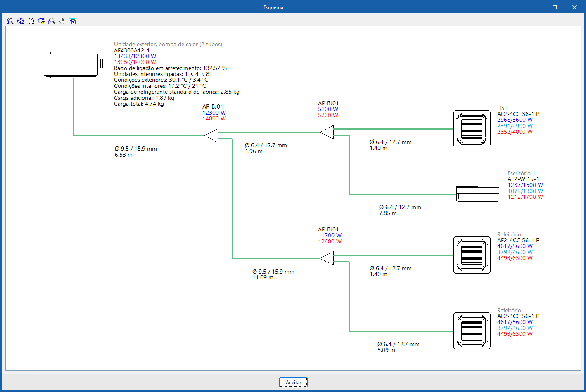The height and width of the screenshot is (392, 586).
Task: Select the outdoor heat pump unit symbol
Action: pyautogui.click(x=74, y=65)
